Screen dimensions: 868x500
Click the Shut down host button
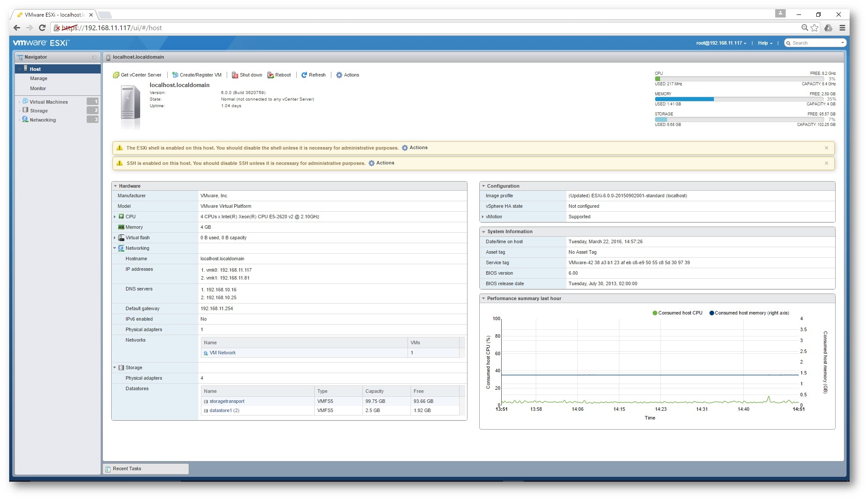tap(247, 75)
